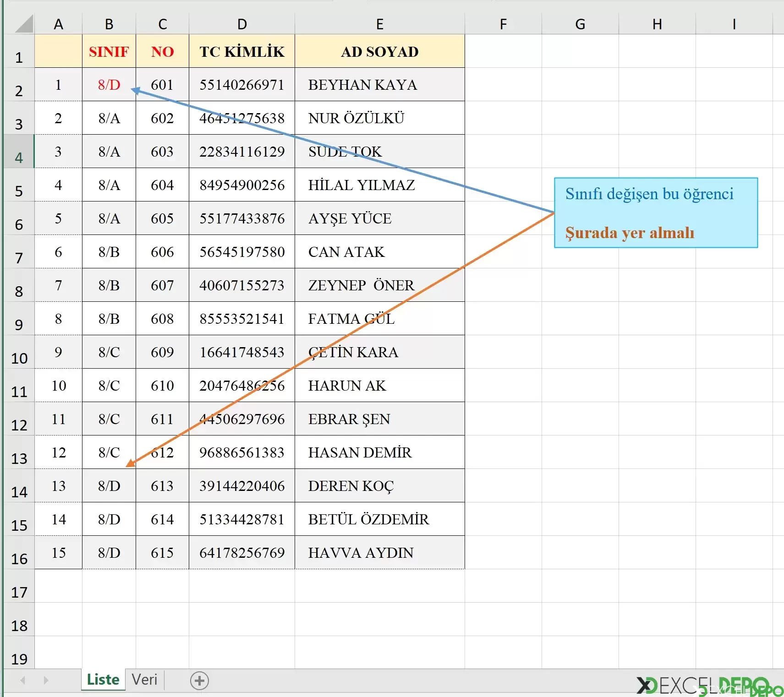Click TC number 56545197580

click(242, 252)
